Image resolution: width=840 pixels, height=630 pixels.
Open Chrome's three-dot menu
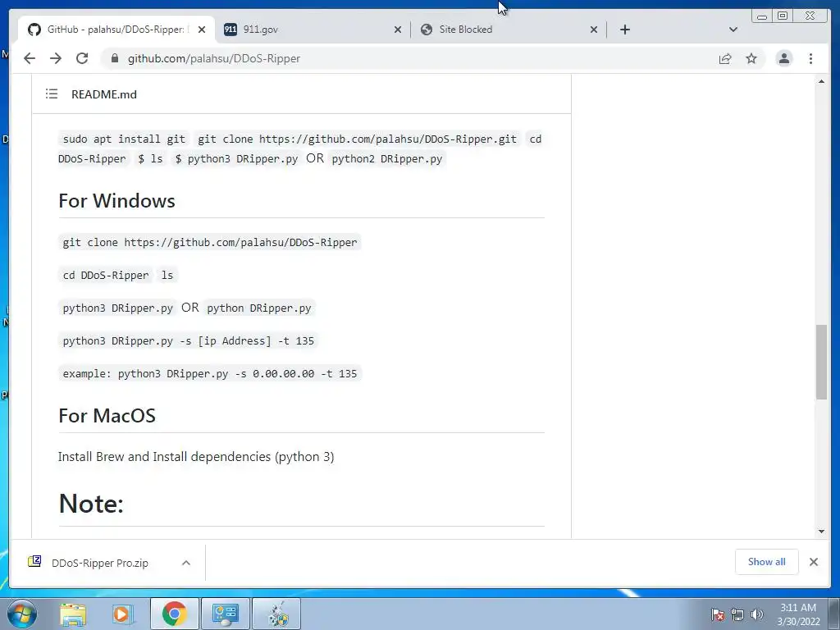coord(810,58)
